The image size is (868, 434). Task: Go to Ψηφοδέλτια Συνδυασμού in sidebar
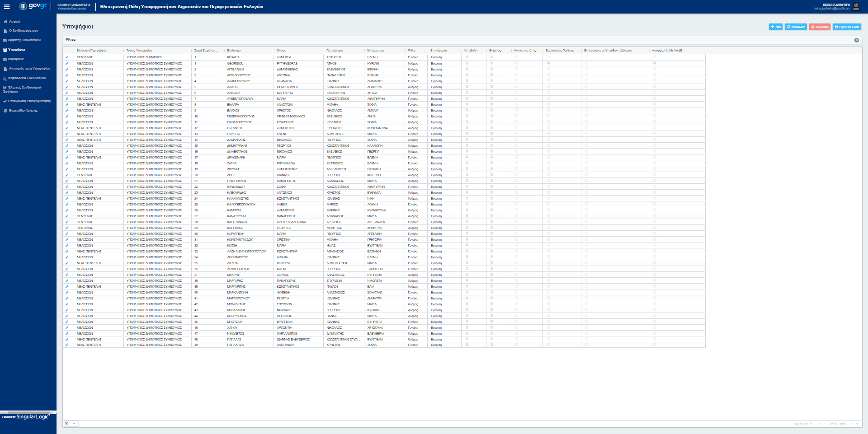(x=27, y=78)
